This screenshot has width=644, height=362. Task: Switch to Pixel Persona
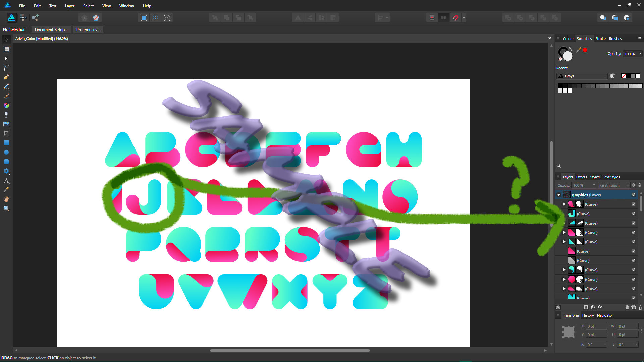[23, 18]
